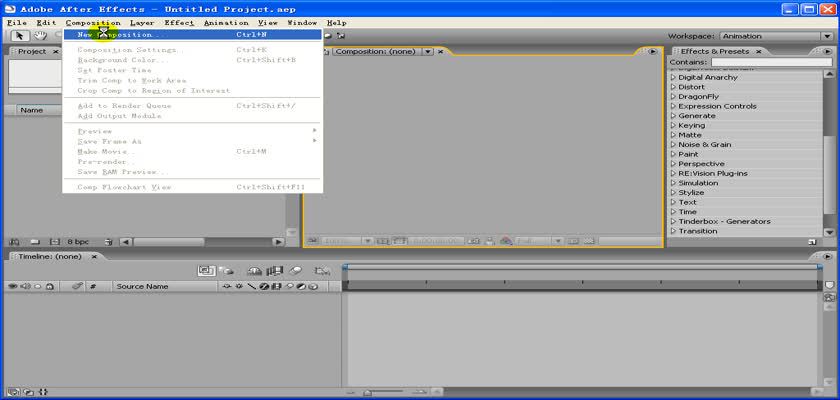
Task: Click the 3D Layer cube column icon
Action: pyautogui.click(x=313, y=286)
